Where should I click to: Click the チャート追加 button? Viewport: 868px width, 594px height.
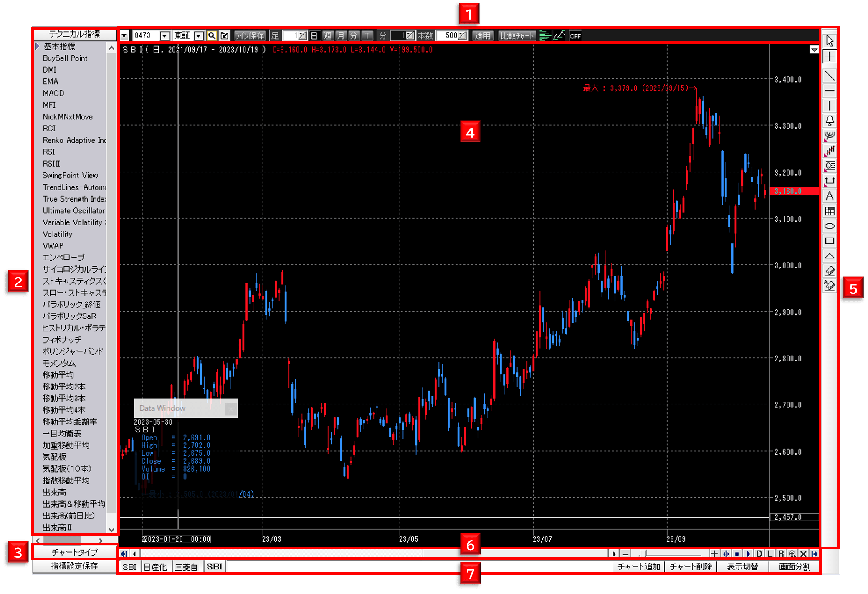[x=638, y=567]
